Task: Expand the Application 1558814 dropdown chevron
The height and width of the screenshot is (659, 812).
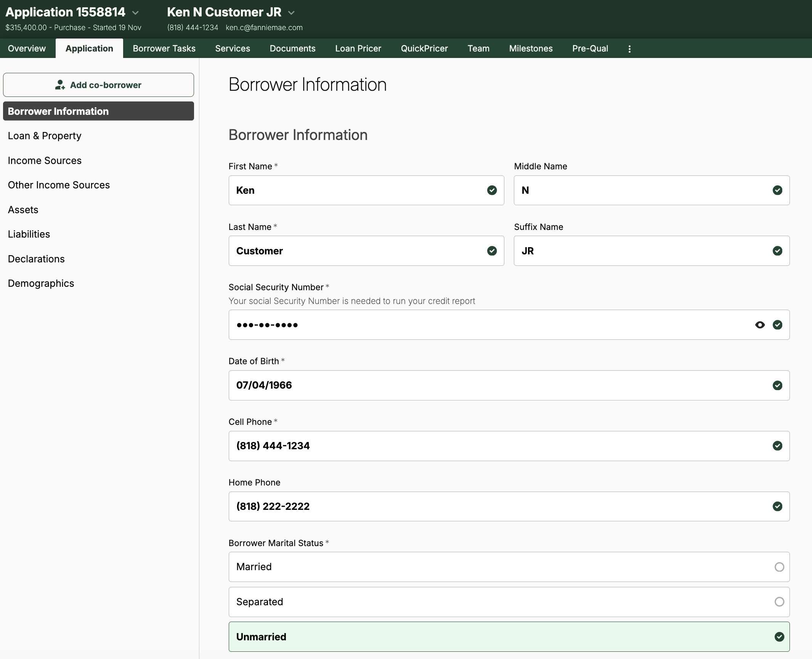Action: coord(135,13)
